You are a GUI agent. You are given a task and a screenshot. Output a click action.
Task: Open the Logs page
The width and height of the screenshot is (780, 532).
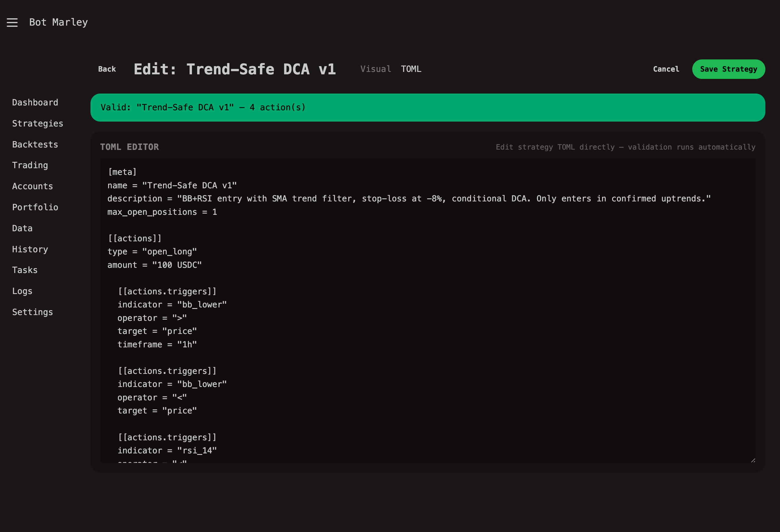coord(22,291)
